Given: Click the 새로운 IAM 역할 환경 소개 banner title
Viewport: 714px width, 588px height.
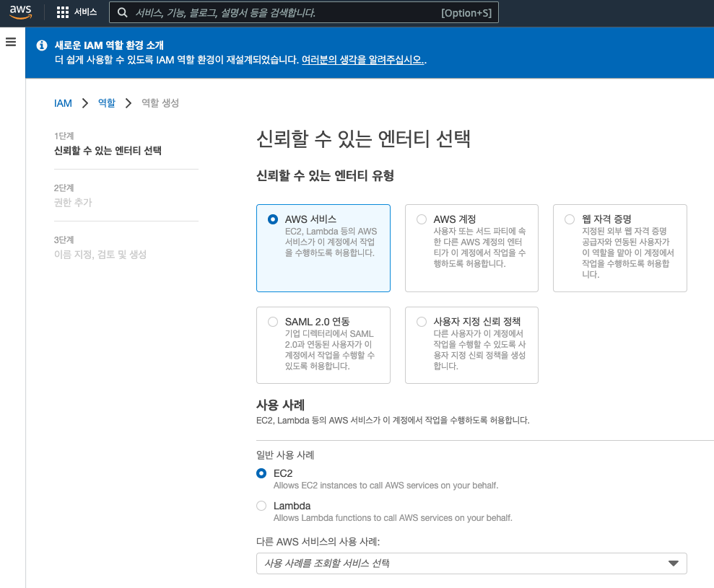Looking at the screenshot, I should 109,45.
